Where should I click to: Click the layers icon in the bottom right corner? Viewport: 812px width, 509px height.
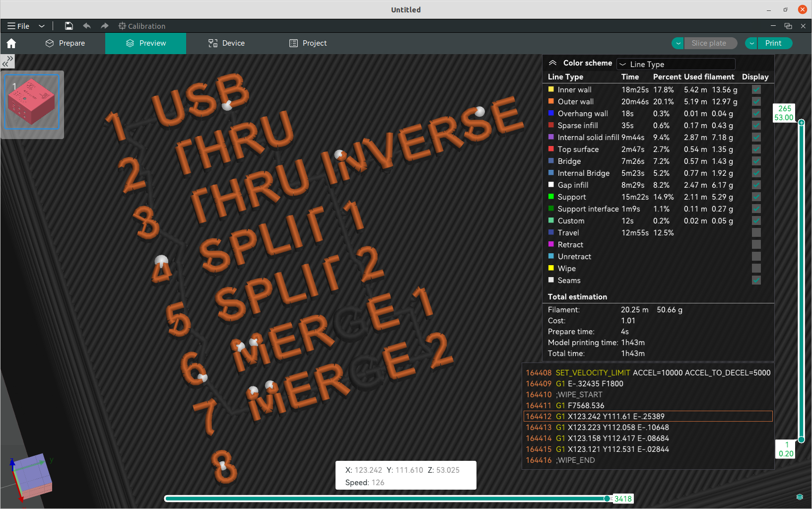click(799, 497)
